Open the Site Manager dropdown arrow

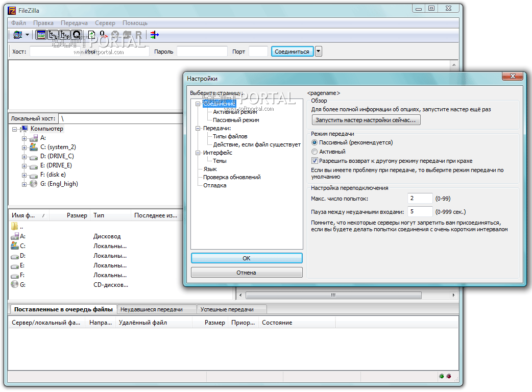27,35
